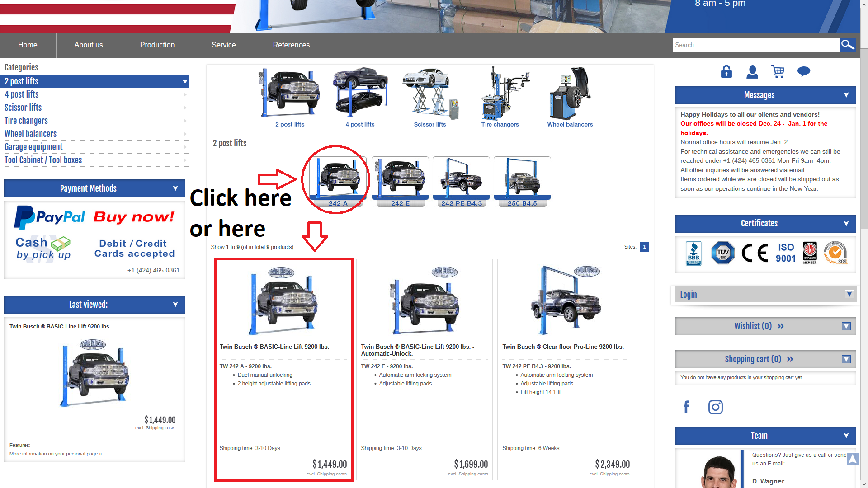Click the PayPal logo

coord(50,217)
